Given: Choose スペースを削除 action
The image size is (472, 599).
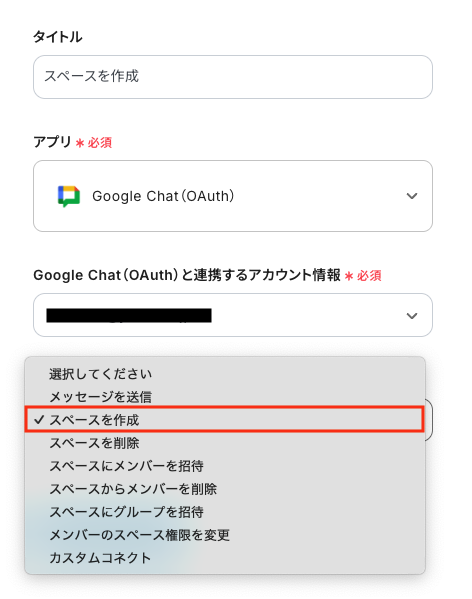Looking at the screenshot, I should [x=225, y=443].
